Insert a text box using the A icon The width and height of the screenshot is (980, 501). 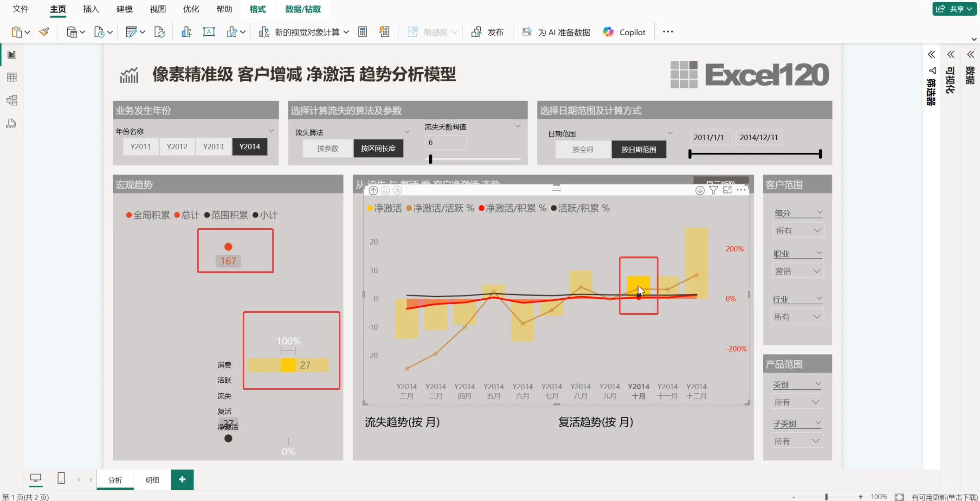pyautogui.click(x=209, y=32)
